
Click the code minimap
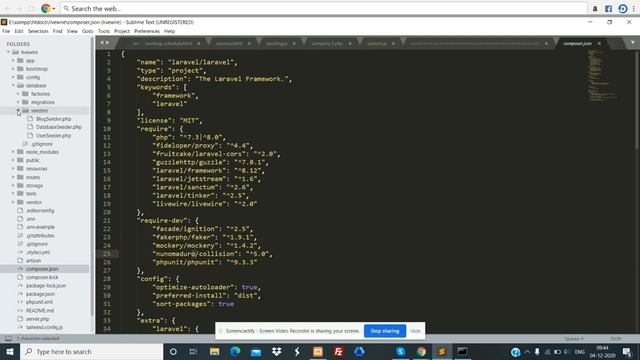(x=602, y=76)
